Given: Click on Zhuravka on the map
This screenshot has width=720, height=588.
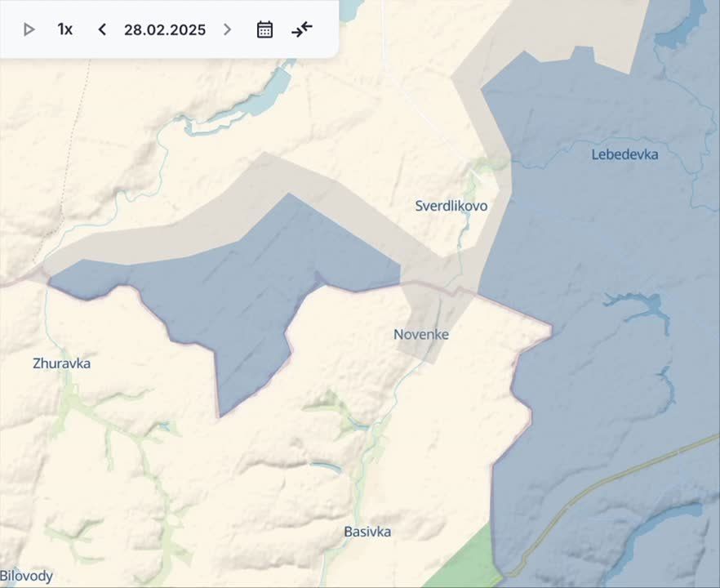Looking at the screenshot, I should (61, 363).
